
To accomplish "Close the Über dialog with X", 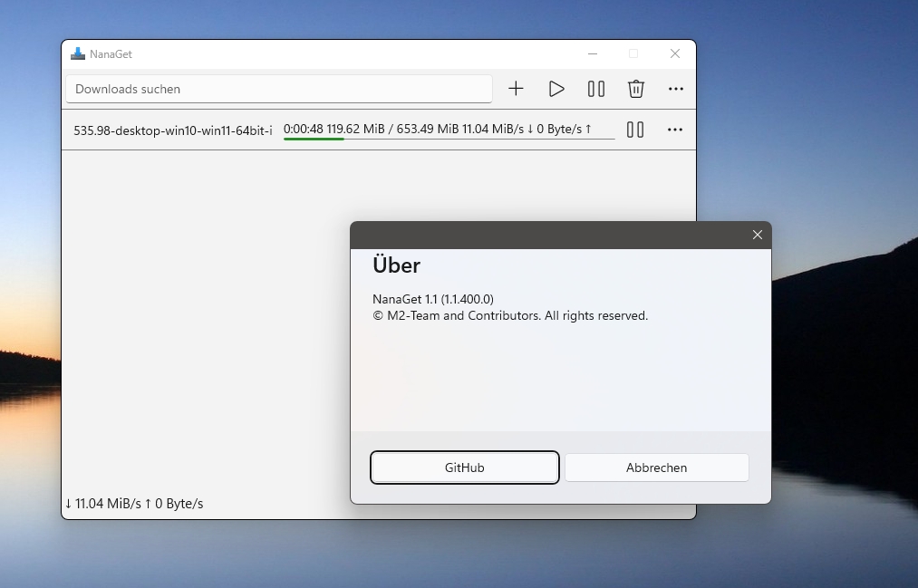I will [x=758, y=235].
